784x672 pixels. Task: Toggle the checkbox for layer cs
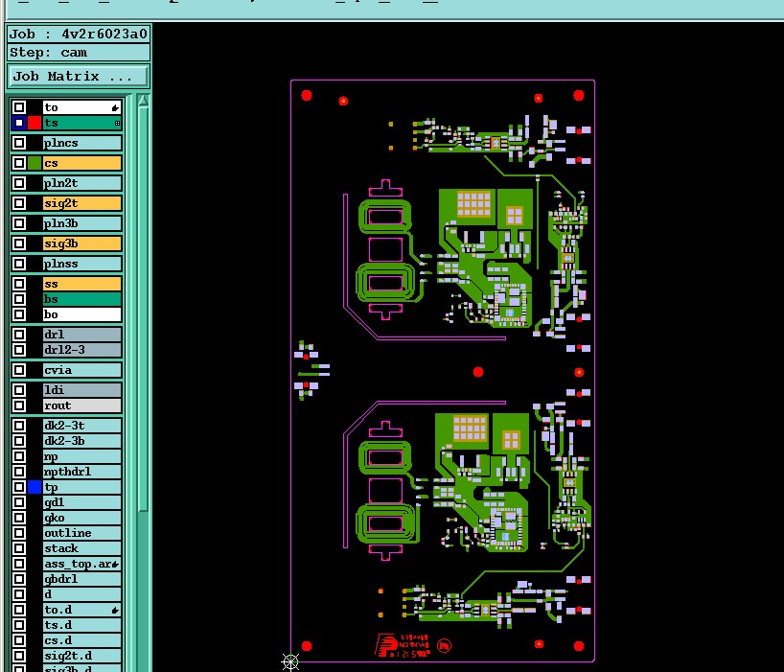click(19, 163)
